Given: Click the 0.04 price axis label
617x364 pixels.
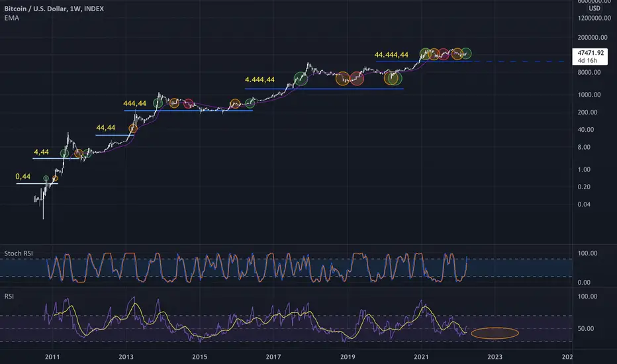Looking at the screenshot, I should coord(584,205).
